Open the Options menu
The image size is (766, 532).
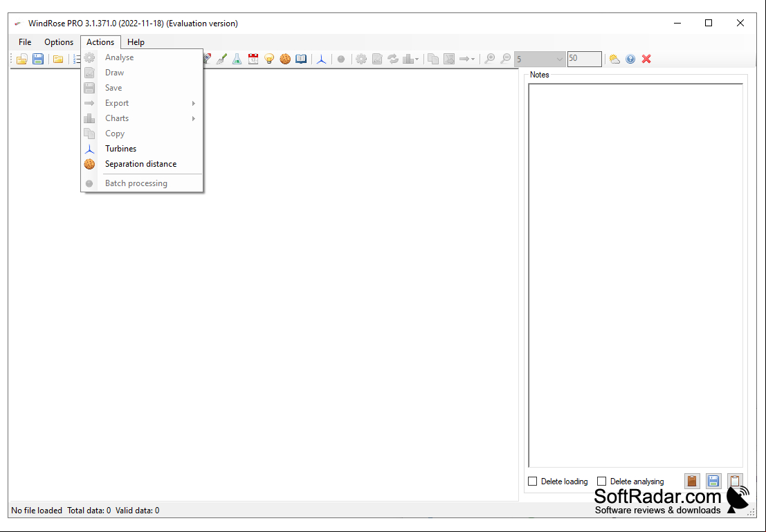coord(59,42)
